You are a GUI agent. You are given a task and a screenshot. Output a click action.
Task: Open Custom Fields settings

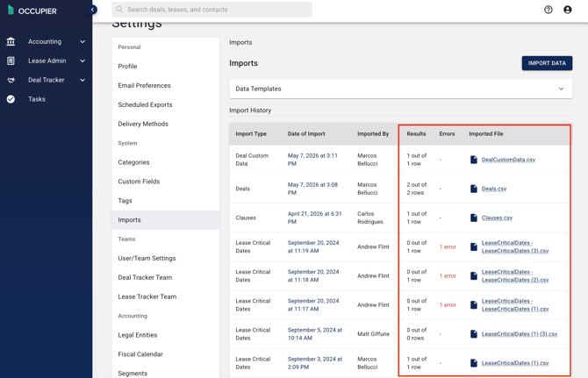139,182
